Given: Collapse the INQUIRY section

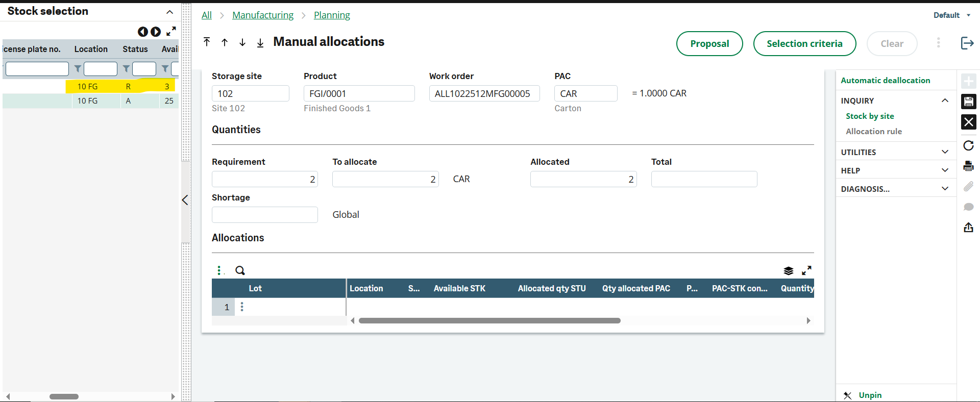Looking at the screenshot, I should (945, 100).
